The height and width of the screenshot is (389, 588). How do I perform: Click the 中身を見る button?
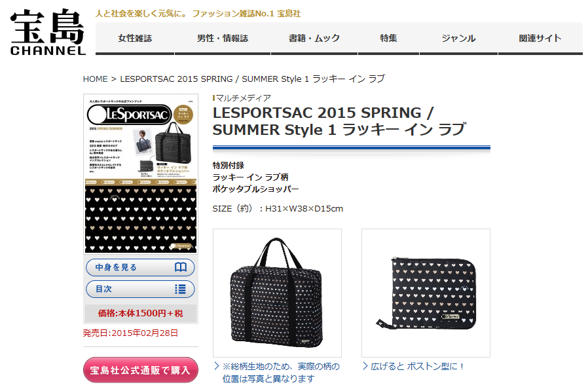click(x=140, y=267)
